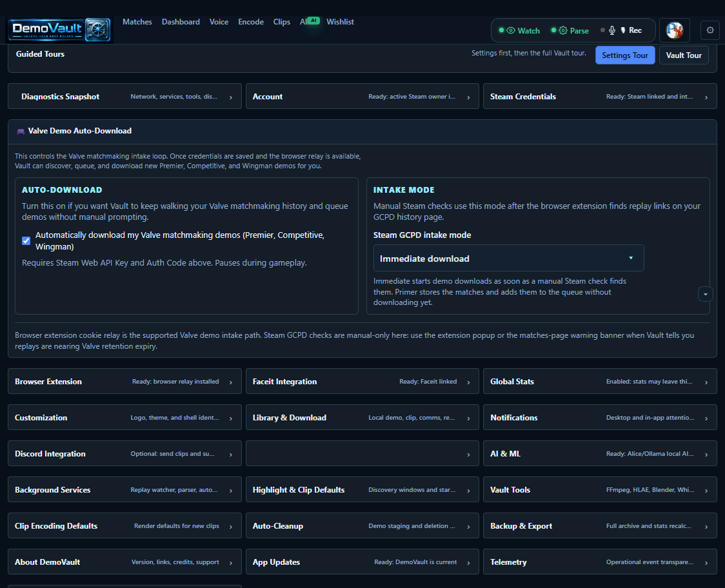Toggle automatic Valve matchmaking demo download checkbox
The image size is (725, 588).
[x=26, y=241]
